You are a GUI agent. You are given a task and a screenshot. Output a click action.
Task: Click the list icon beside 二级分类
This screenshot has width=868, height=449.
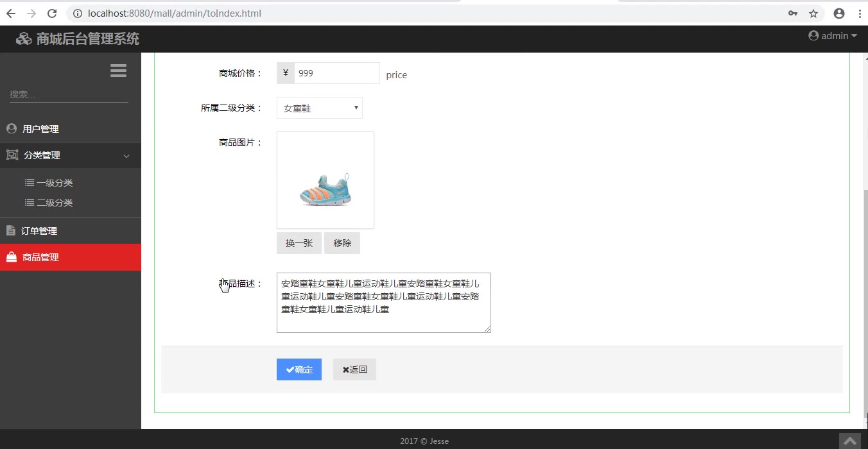coord(30,202)
